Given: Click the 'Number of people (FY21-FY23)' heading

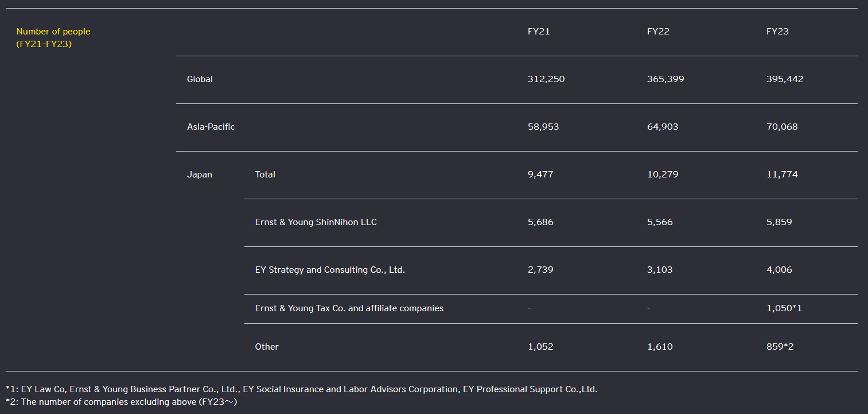Looking at the screenshot, I should [53, 38].
